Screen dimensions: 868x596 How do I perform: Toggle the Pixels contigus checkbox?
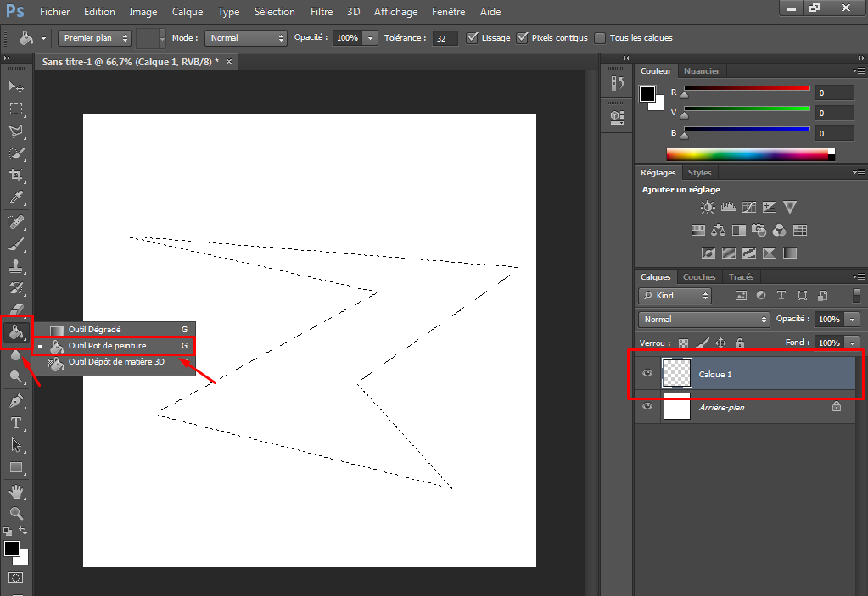[522, 37]
